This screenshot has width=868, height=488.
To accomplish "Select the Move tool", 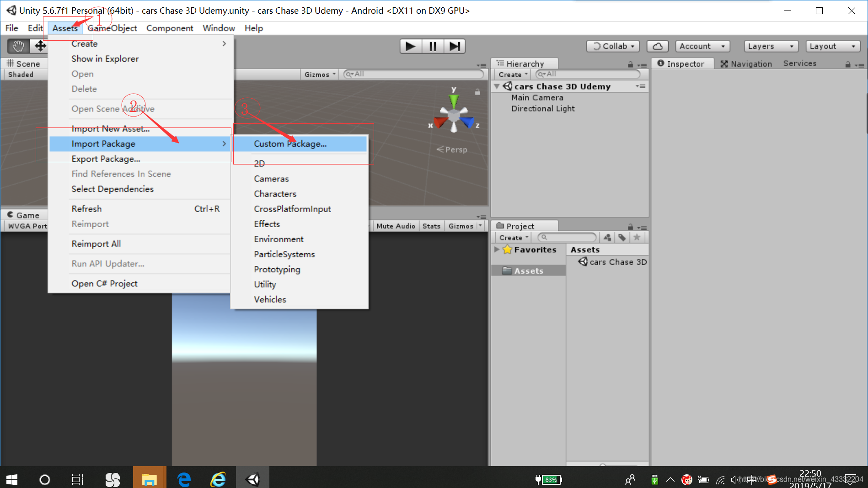I will click(x=40, y=46).
